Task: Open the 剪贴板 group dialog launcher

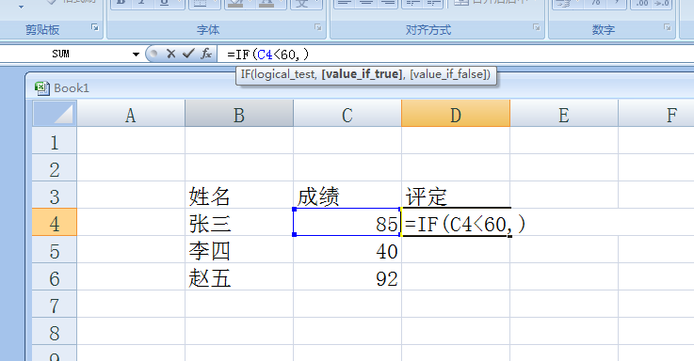Action: coord(95,27)
